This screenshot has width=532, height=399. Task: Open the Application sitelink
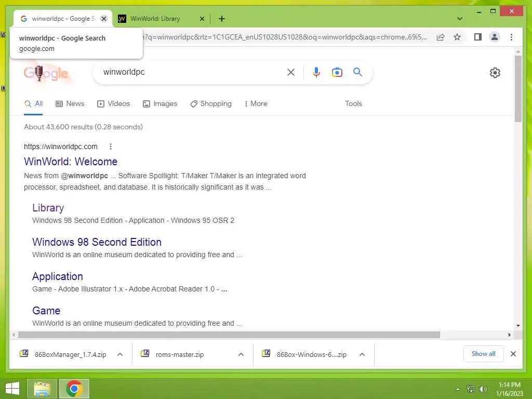(57, 276)
